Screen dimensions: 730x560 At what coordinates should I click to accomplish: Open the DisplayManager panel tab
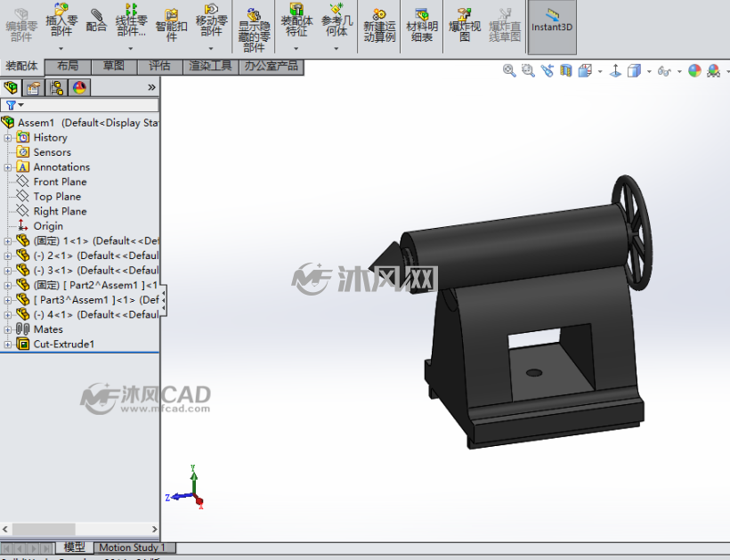click(x=79, y=87)
